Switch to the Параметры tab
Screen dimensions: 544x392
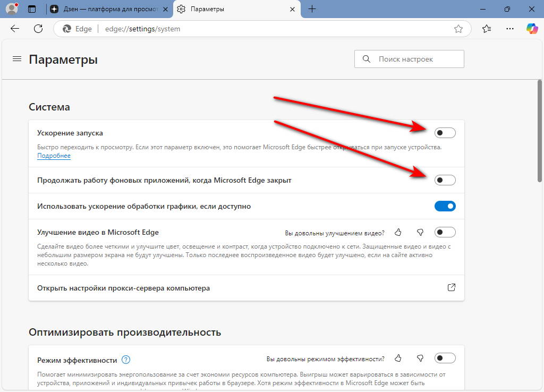tap(237, 10)
